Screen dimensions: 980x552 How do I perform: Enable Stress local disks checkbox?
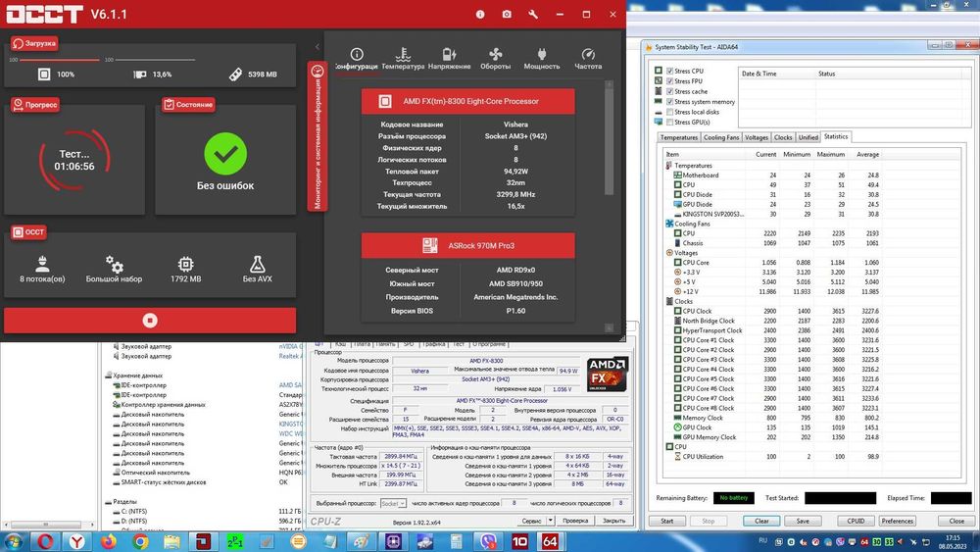coord(669,112)
